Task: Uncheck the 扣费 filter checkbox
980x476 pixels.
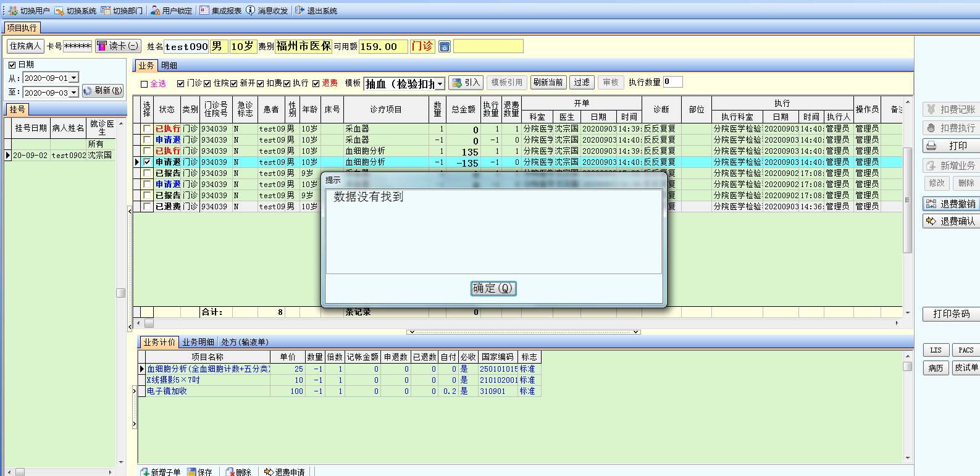Action: click(x=261, y=83)
